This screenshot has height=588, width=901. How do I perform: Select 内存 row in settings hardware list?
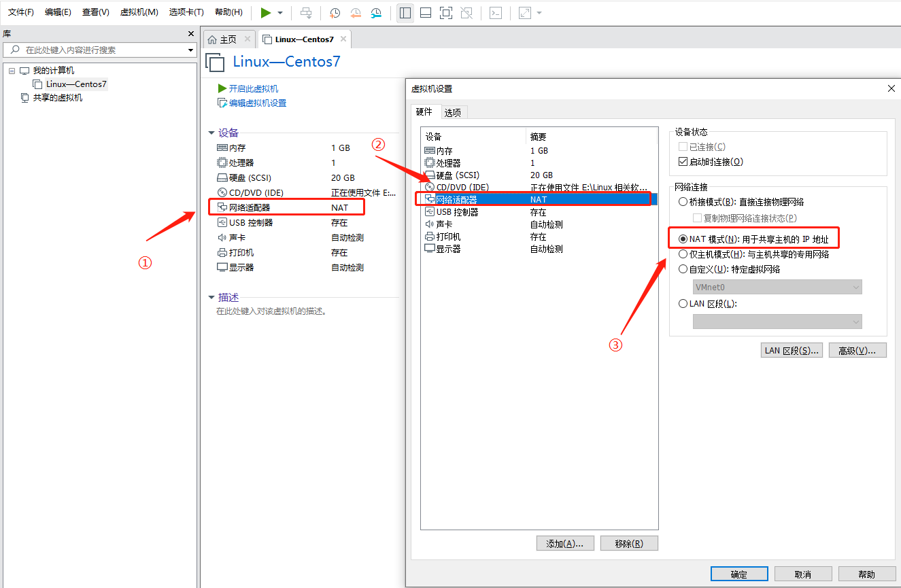tap(539, 151)
